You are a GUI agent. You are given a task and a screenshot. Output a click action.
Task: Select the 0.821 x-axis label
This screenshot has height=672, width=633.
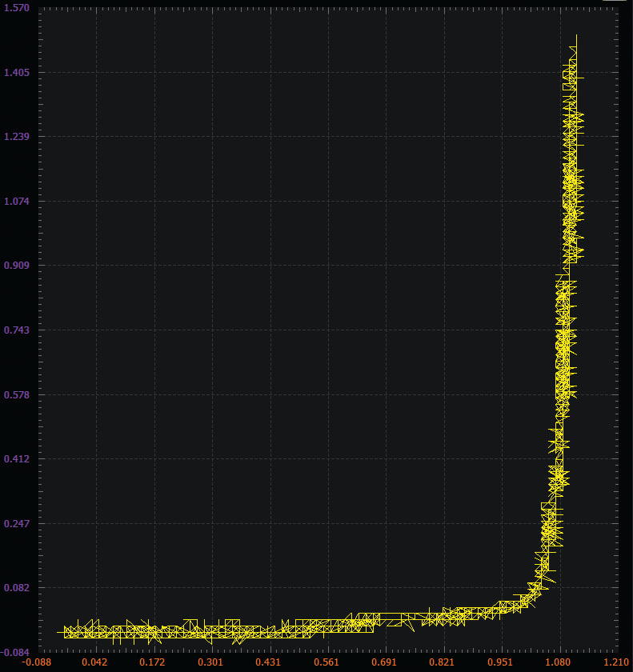(x=442, y=662)
